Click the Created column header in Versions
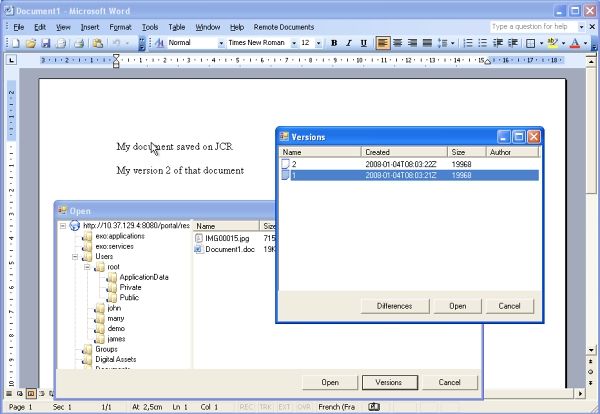This screenshot has height=414, width=600. point(404,152)
